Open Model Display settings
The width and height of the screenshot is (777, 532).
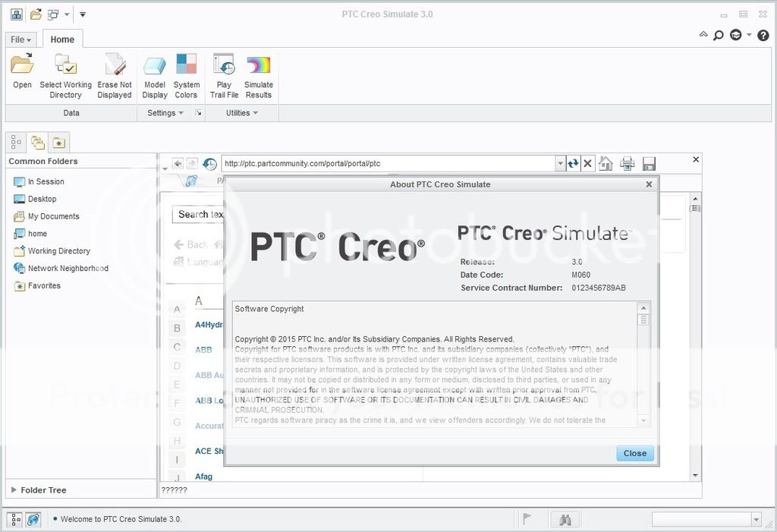click(x=155, y=65)
